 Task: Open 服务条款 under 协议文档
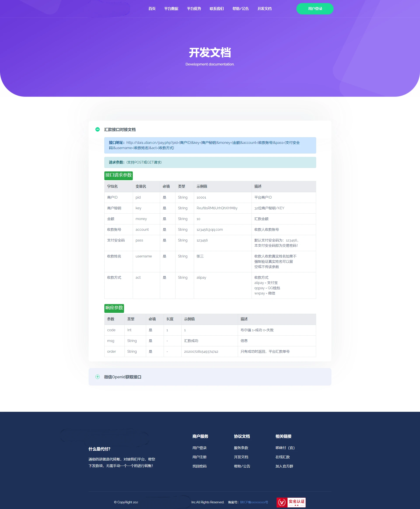point(241,447)
